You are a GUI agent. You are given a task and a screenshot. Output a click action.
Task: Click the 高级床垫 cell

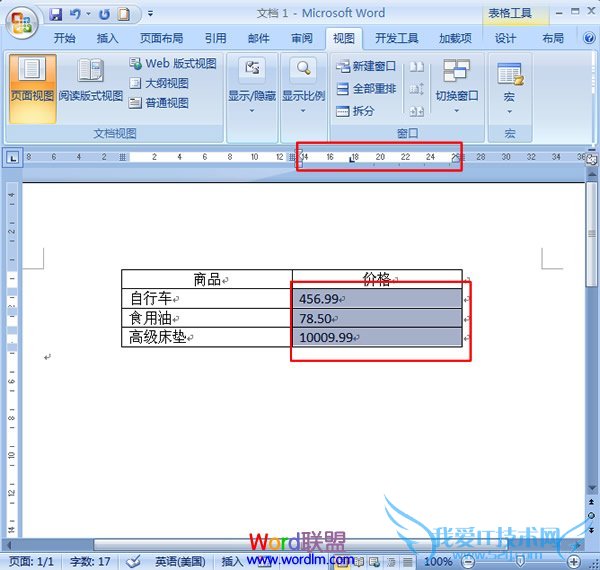[207, 337]
